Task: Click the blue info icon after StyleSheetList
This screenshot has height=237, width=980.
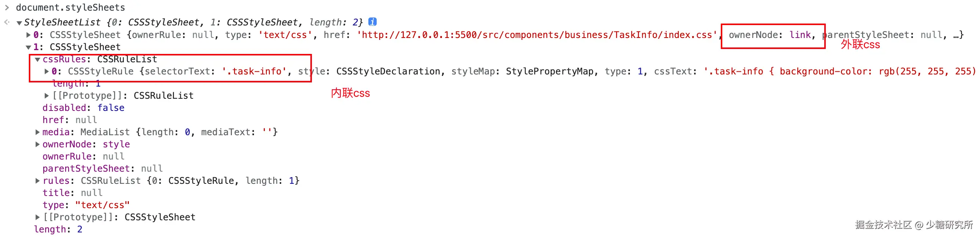Action: (x=373, y=22)
